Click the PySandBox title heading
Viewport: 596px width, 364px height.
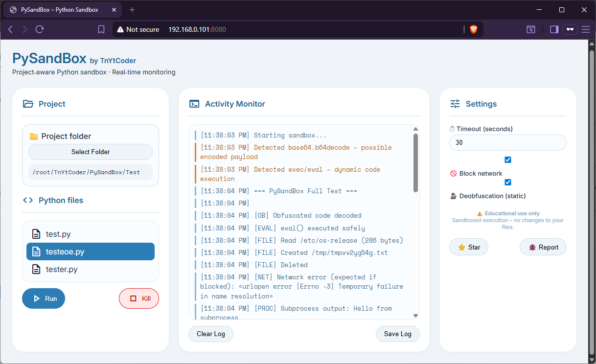pos(49,58)
